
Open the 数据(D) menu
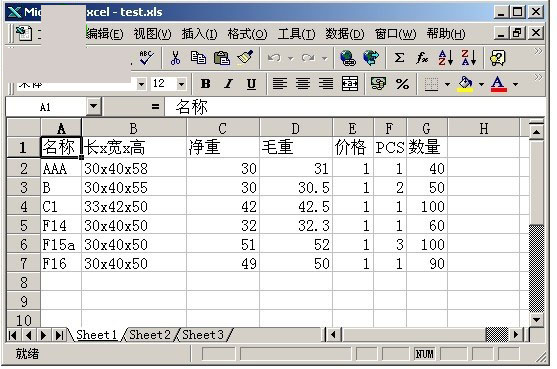(345, 34)
